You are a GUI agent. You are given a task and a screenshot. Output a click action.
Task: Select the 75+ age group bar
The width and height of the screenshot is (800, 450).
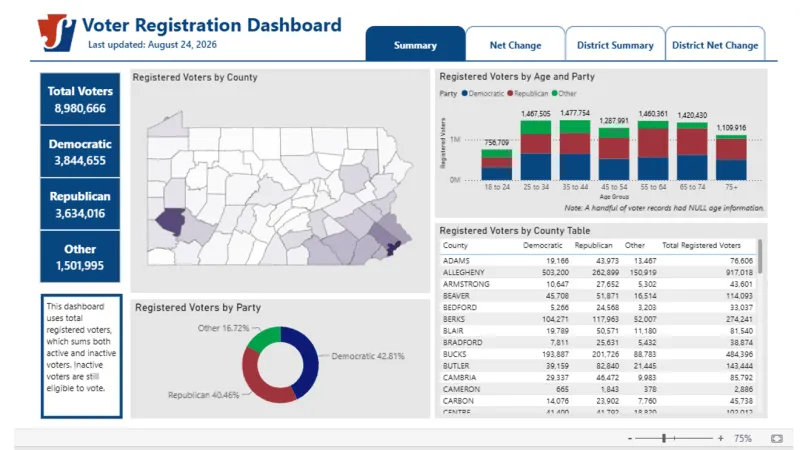coord(731,158)
